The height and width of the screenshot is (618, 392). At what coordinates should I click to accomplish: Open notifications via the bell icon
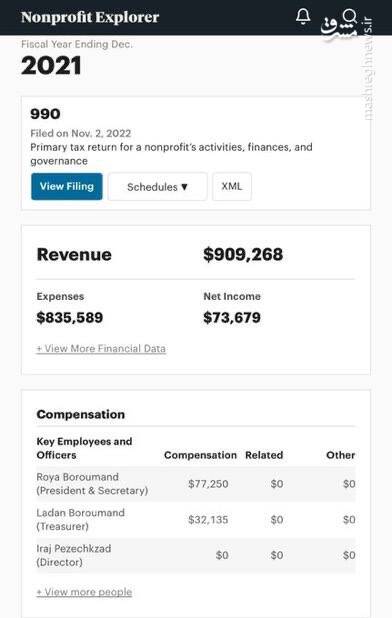tap(303, 17)
